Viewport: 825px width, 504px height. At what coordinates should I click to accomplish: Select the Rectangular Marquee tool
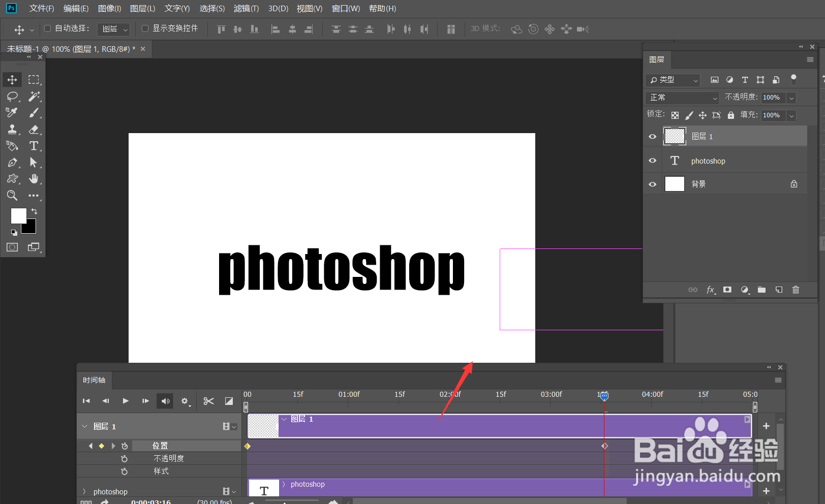pyautogui.click(x=34, y=80)
